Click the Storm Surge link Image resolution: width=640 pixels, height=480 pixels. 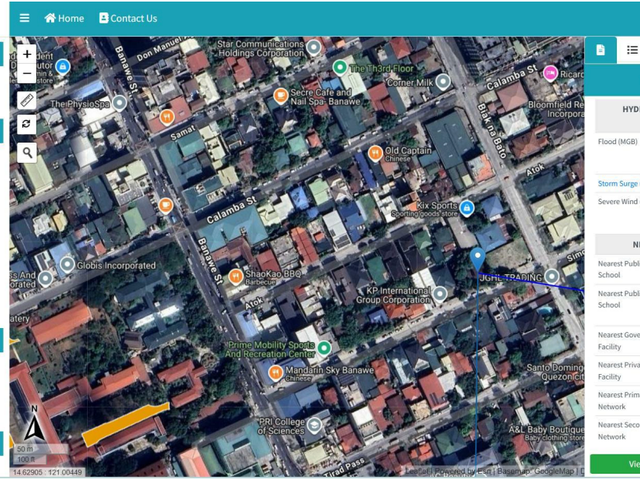tap(618, 184)
